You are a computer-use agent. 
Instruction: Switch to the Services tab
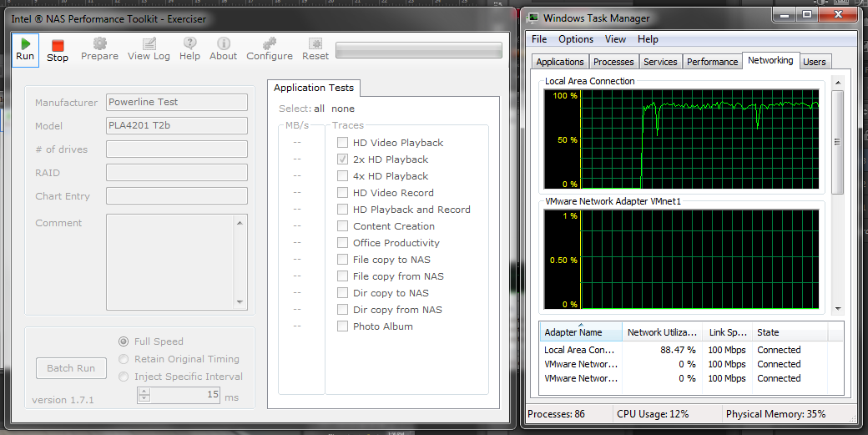point(660,62)
